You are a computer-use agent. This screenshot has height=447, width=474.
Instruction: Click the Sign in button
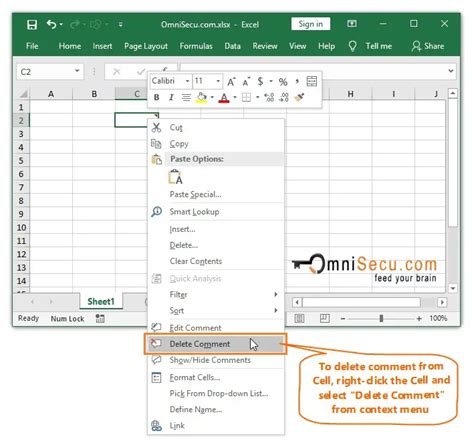click(311, 24)
